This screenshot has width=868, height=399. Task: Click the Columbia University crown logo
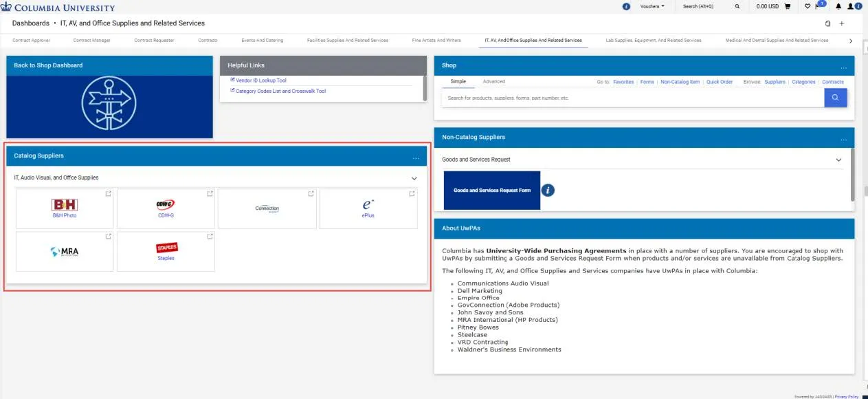[x=7, y=8]
